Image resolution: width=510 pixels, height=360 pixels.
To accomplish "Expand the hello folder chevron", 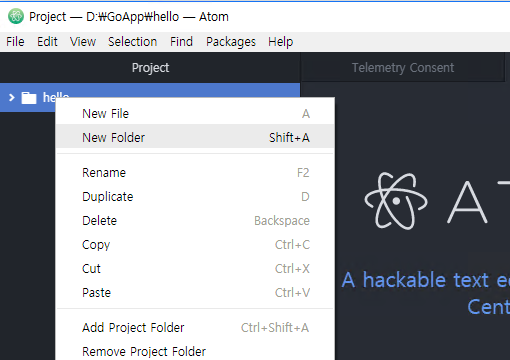I will coord(12,98).
